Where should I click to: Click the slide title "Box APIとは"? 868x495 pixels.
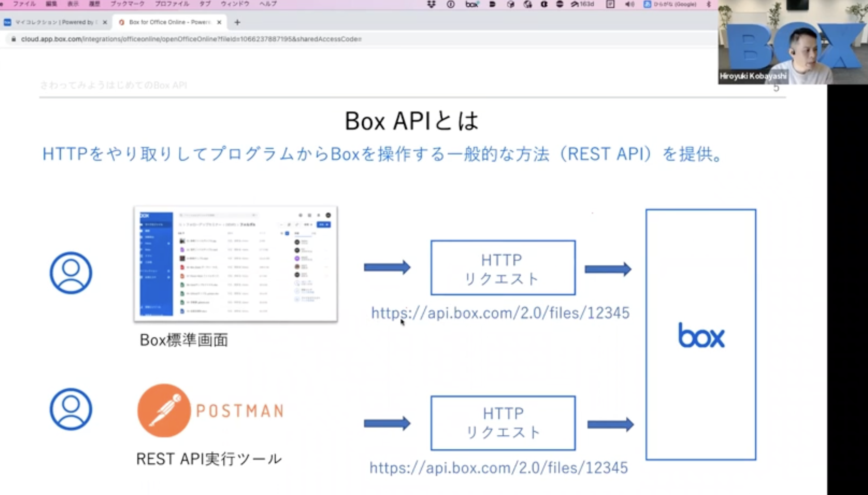click(x=412, y=121)
